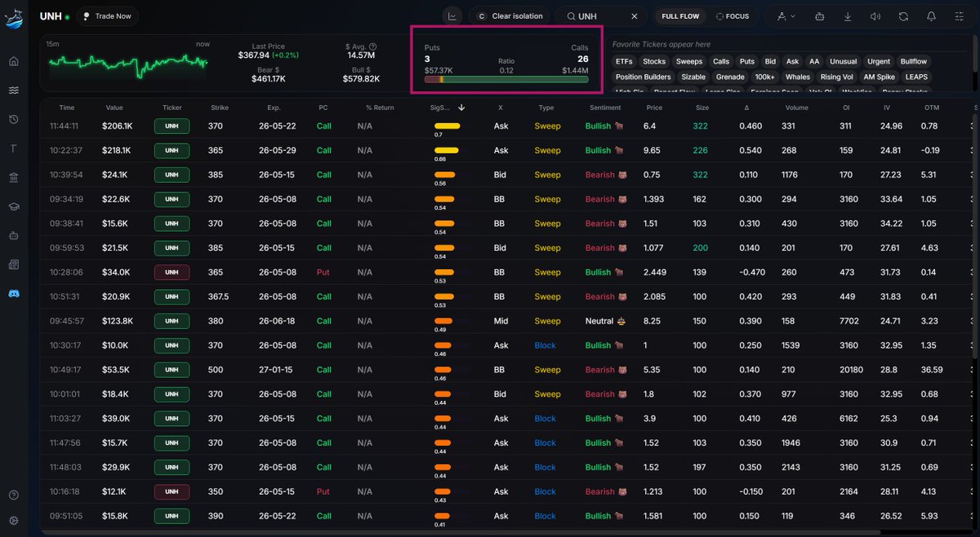Open the robot bot icon in sidebar
The height and width of the screenshot is (537, 980).
[x=13, y=235]
